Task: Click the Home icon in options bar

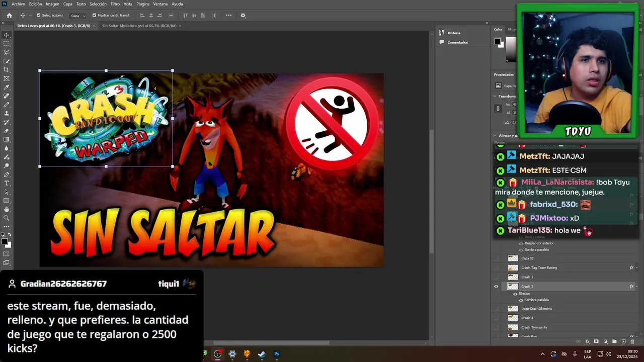Action: 9,16
